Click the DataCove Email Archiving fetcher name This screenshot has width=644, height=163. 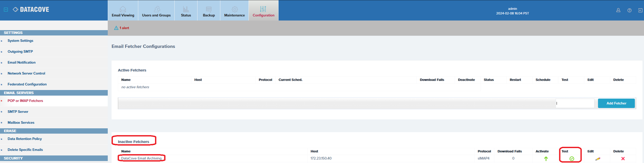point(141,158)
